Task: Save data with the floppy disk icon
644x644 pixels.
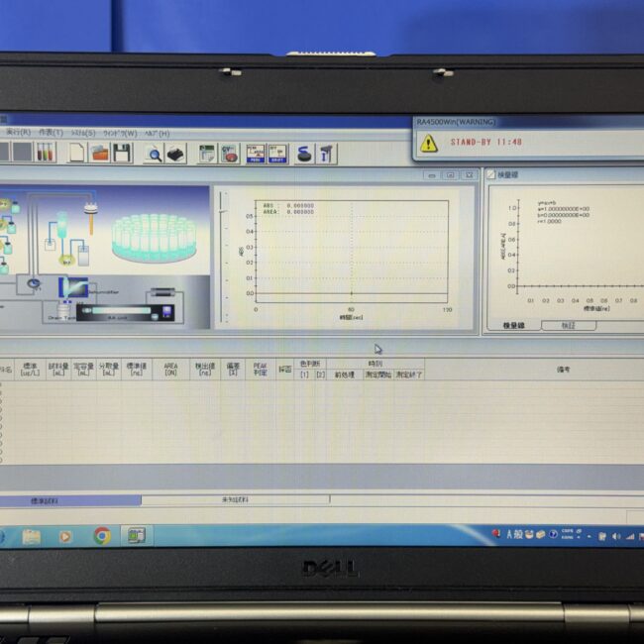Action: coord(122,153)
